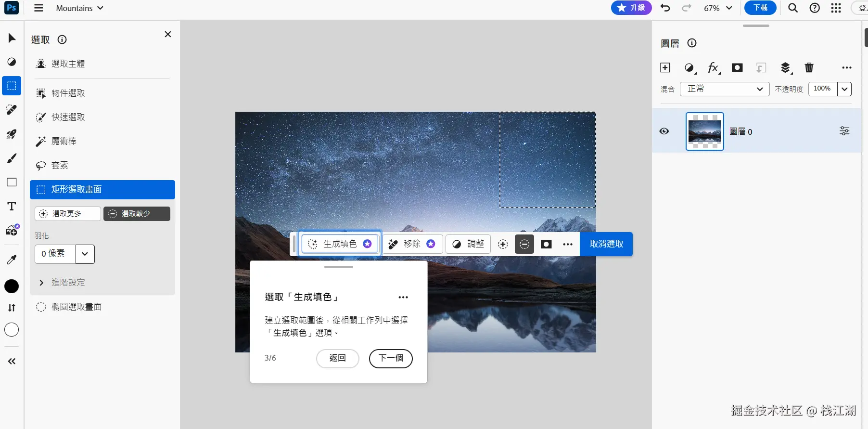
Task: Select the Eyedropper tool
Action: pos(12,260)
